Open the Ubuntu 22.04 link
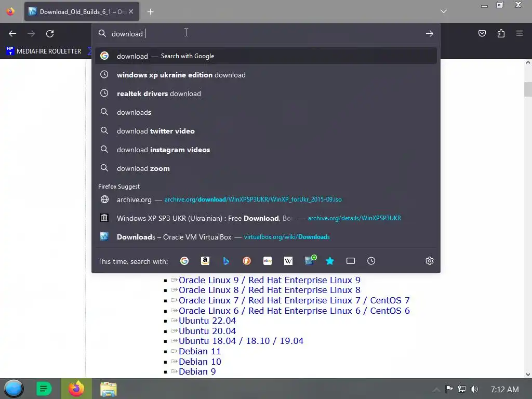This screenshot has height=399, width=532. (207, 321)
